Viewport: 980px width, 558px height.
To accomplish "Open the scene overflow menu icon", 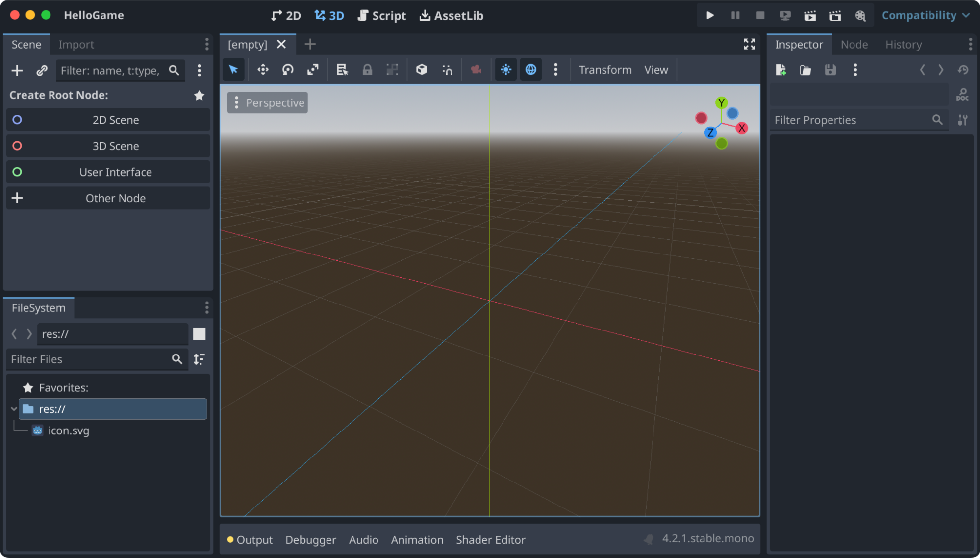I will 207,44.
